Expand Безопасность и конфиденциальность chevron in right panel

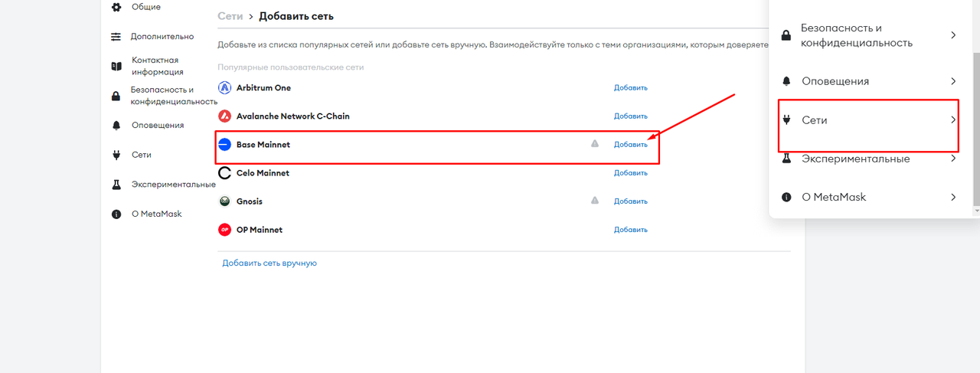click(953, 35)
